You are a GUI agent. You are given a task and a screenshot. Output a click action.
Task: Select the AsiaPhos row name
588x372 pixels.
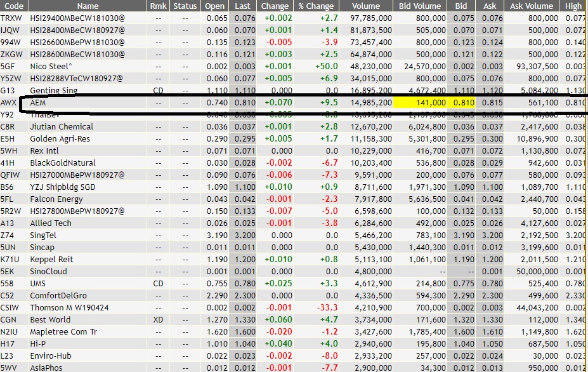[x=46, y=368]
